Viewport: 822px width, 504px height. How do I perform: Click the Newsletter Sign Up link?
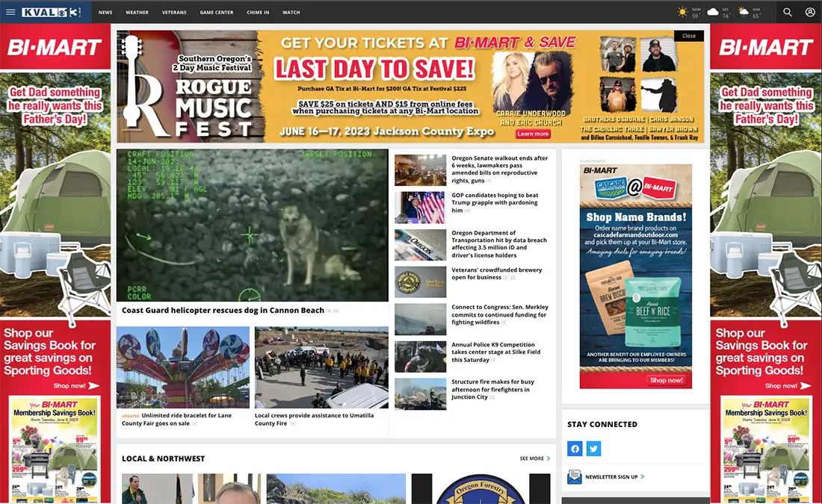tap(611, 477)
